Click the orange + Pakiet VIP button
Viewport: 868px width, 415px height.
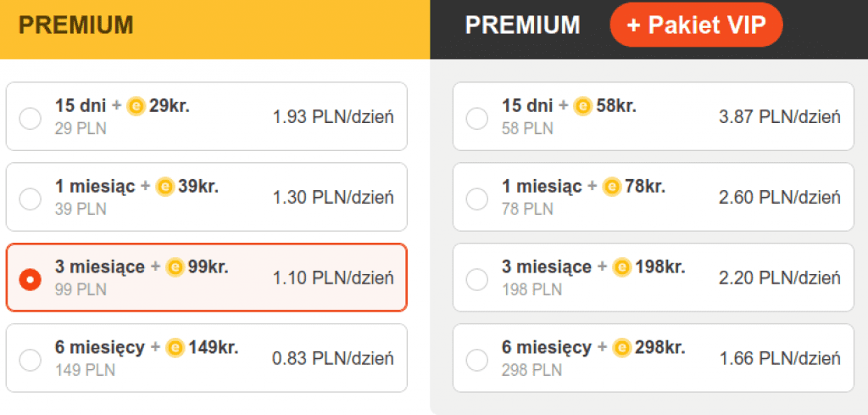[x=696, y=25]
